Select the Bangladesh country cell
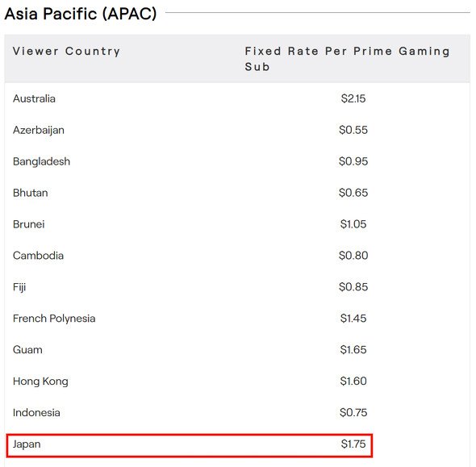Viewport: 476px width, 467px height. tap(41, 161)
